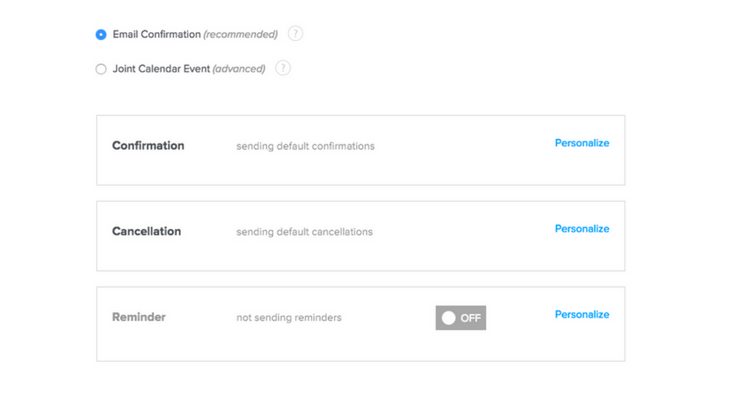
Task: Click help icon next to Joint Calendar Event
Action: click(x=283, y=68)
